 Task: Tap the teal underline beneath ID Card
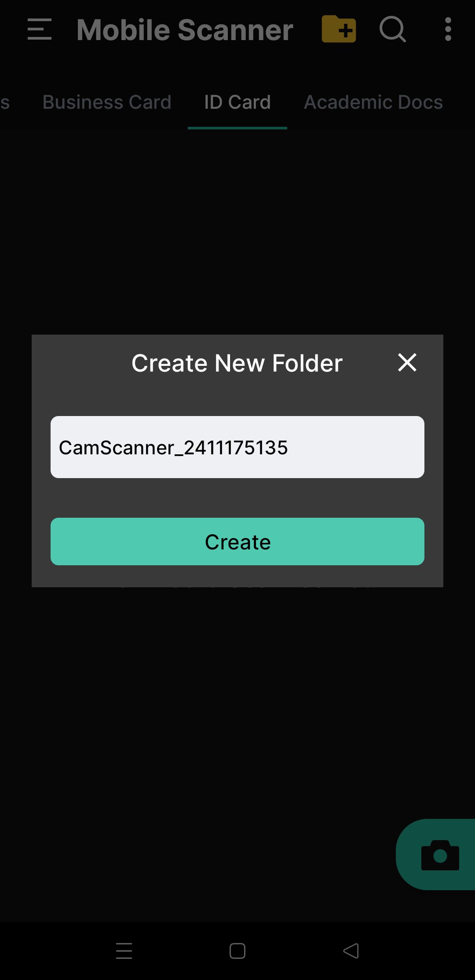[x=237, y=128]
